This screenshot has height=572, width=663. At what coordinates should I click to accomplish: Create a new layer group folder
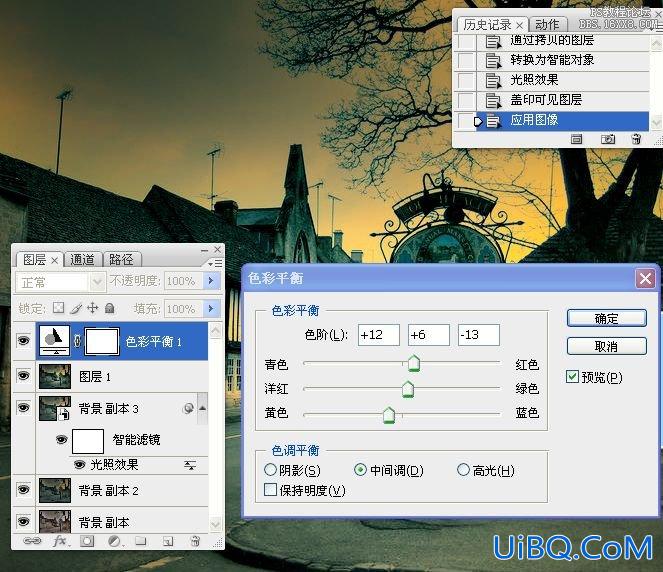click(140, 541)
